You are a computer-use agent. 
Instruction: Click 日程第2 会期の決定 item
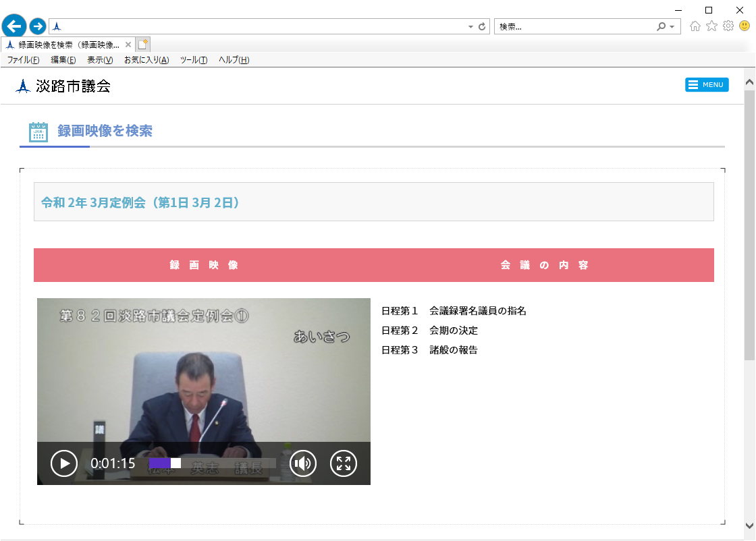tap(429, 331)
